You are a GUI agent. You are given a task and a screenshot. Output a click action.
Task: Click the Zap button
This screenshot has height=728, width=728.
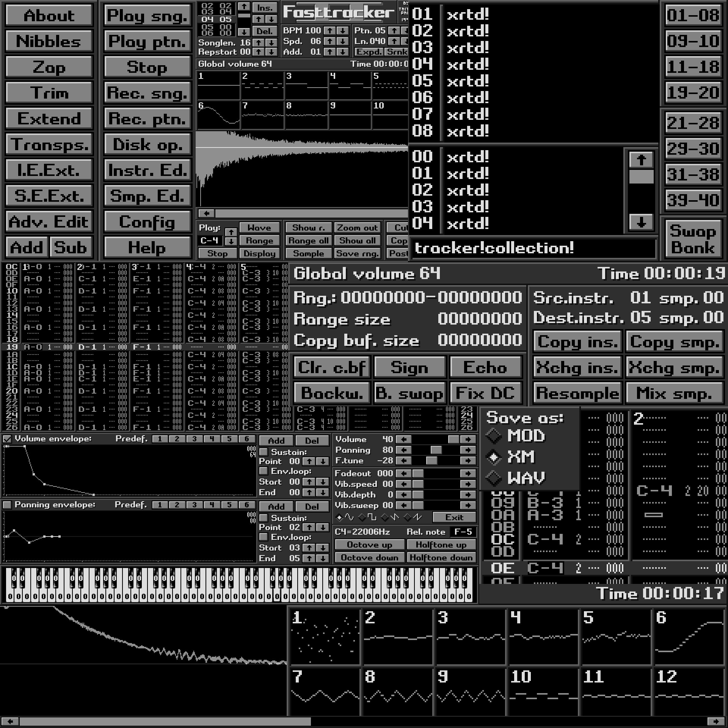(49, 67)
